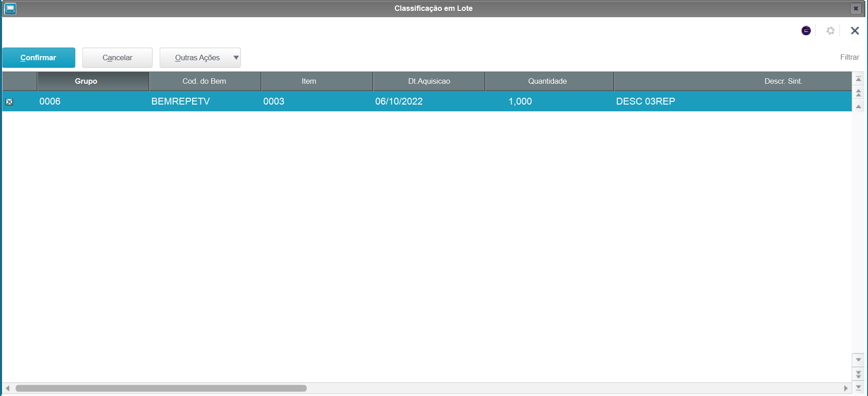This screenshot has width=868, height=396.
Task: Click the Item column header
Action: coord(317,81)
